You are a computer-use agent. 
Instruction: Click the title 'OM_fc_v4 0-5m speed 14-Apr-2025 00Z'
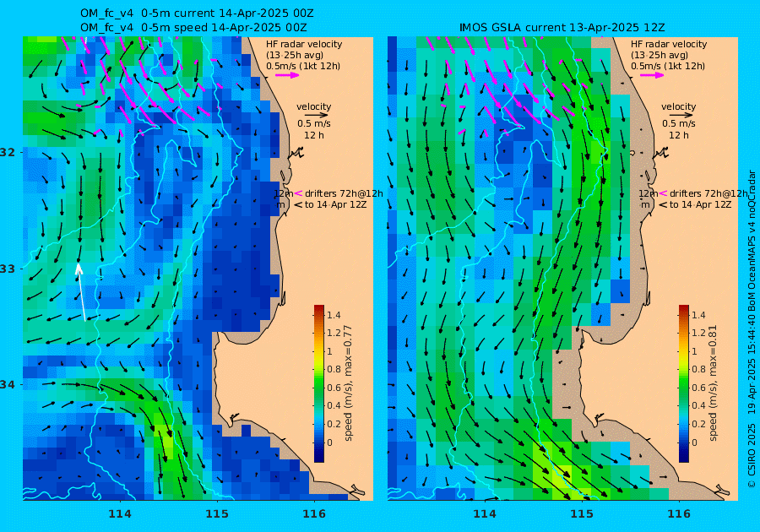[x=193, y=28]
